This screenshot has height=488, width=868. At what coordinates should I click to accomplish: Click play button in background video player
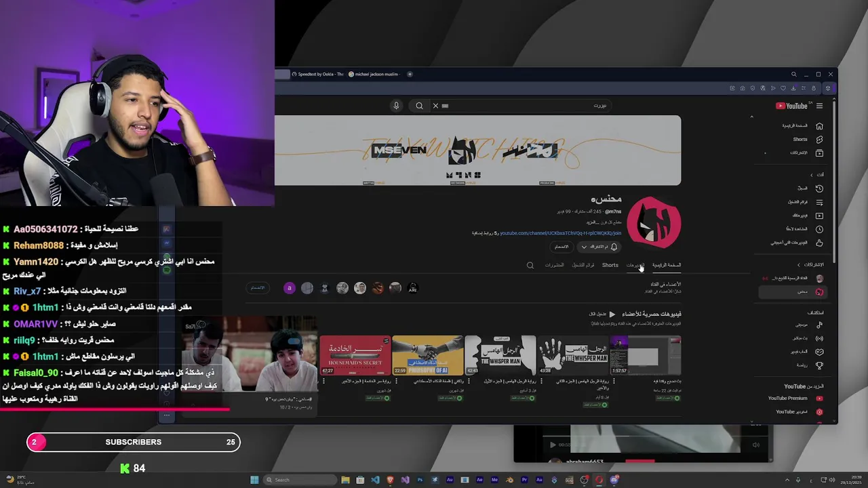tap(553, 445)
